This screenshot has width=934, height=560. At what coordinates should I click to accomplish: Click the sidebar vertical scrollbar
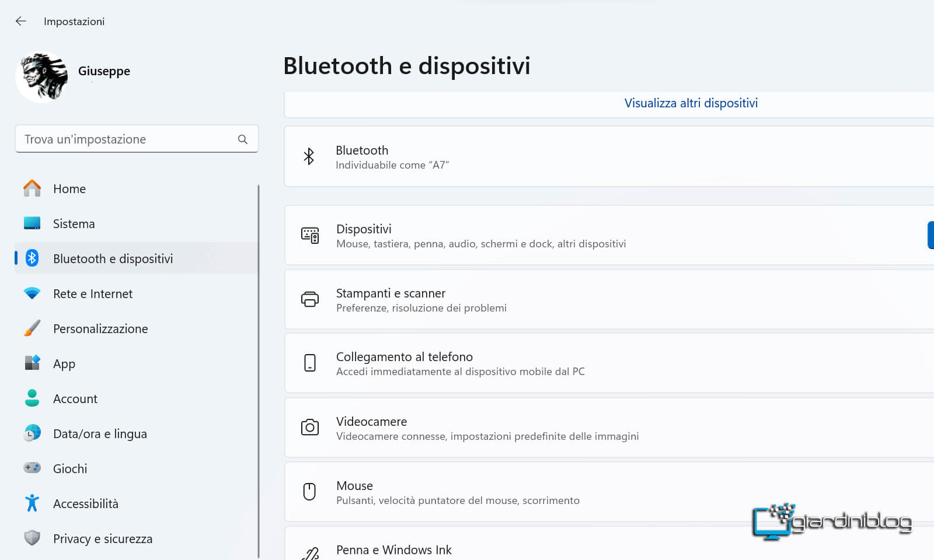[x=259, y=372]
